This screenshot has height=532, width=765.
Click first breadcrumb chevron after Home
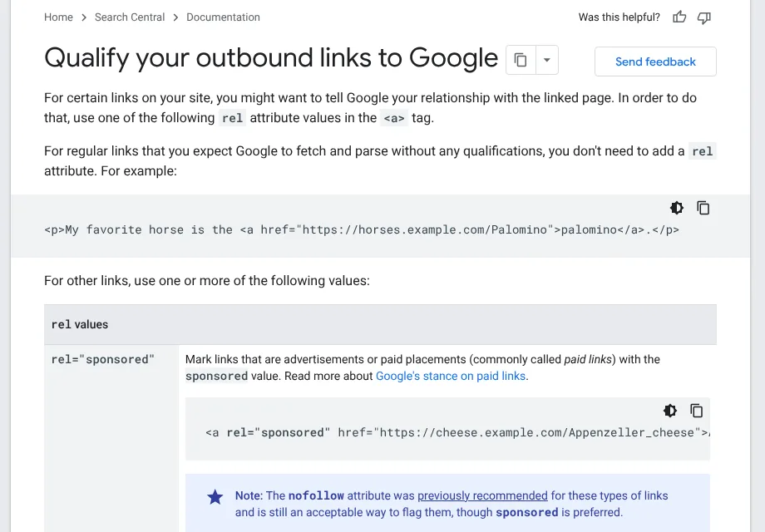click(84, 17)
